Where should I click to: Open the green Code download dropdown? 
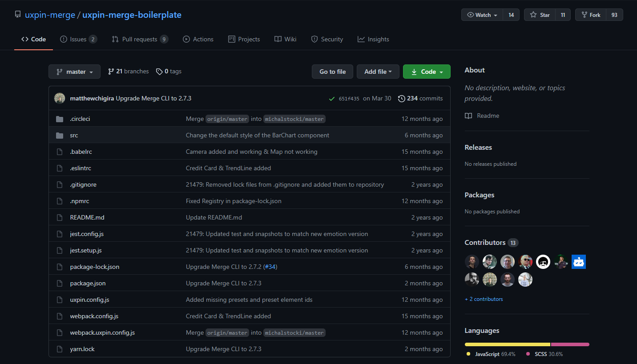[x=427, y=72]
